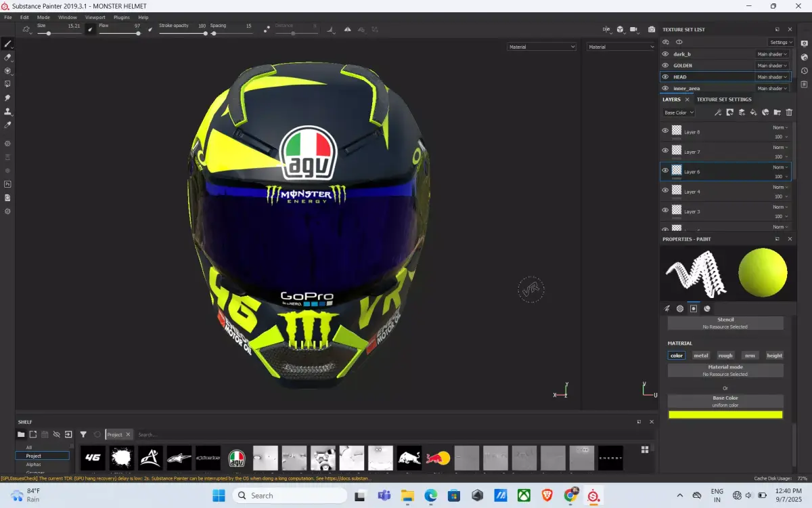Open Main shader dropdown for HEAD
The width and height of the screenshot is (812, 508).
pyautogui.click(x=772, y=77)
